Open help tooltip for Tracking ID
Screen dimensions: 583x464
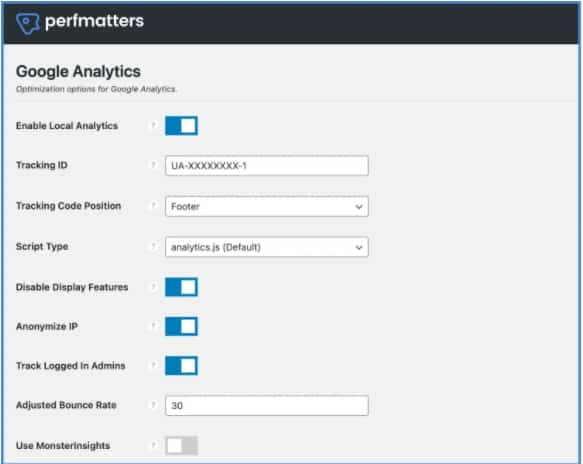pyautogui.click(x=152, y=165)
